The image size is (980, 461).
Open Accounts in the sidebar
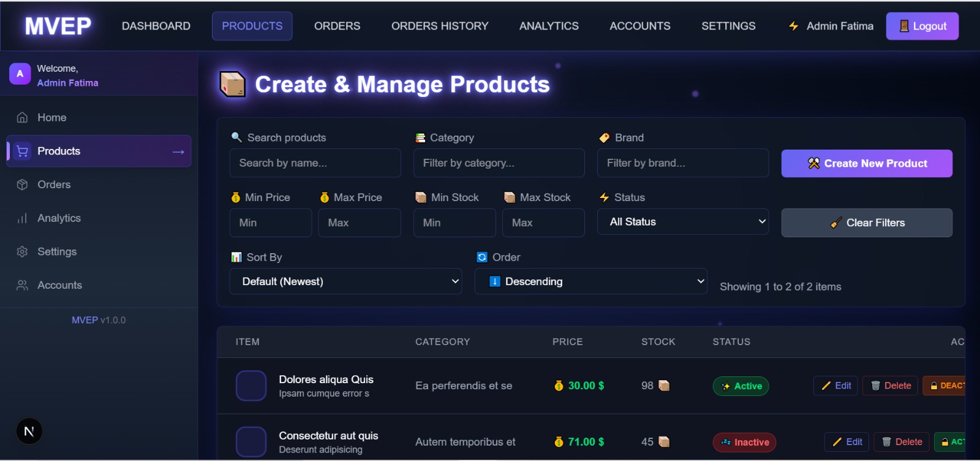click(99, 285)
